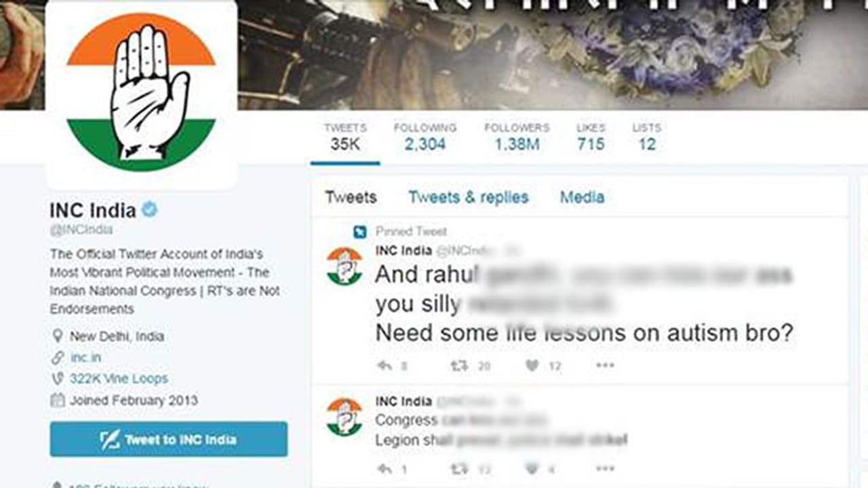Screen dimensions: 868x488
Task: Open the INC India profile picture
Action: (141, 94)
